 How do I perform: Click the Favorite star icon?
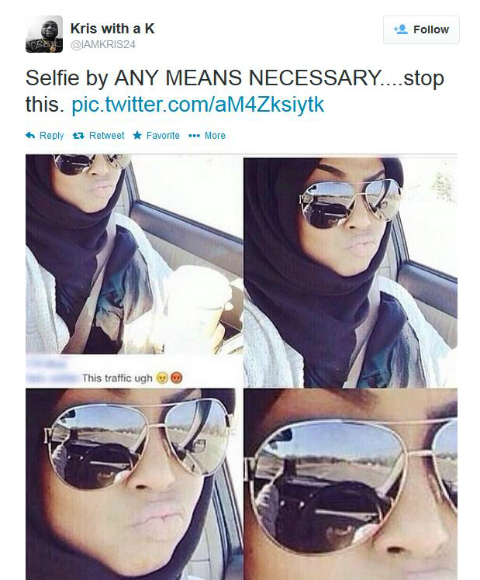click(x=137, y=135)
